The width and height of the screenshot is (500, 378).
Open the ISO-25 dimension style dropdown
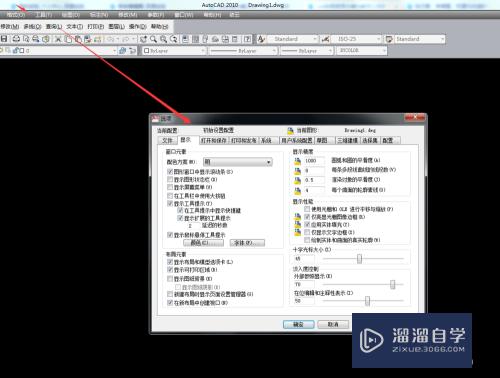point(356,39)
